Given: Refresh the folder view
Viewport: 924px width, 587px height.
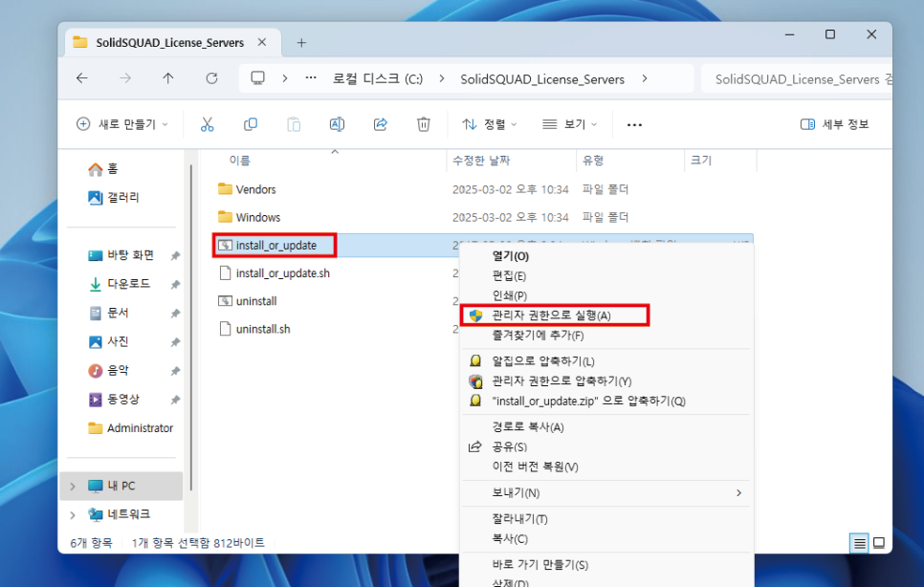Looking at the screenshot, I should tap(211, 78).
